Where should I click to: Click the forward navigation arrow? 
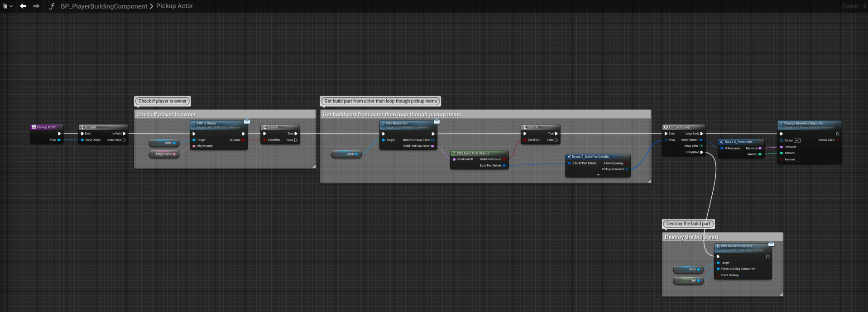pos(36,6)
